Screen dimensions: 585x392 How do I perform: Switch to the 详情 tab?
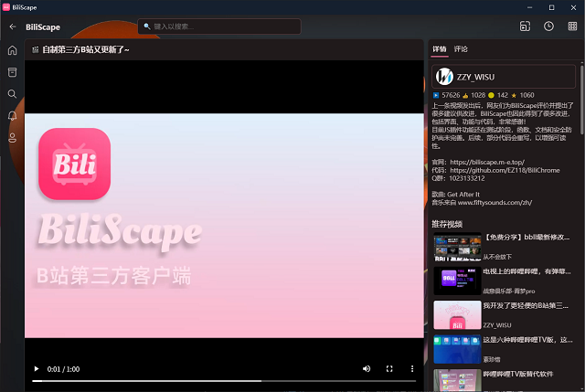coord(439,48)
